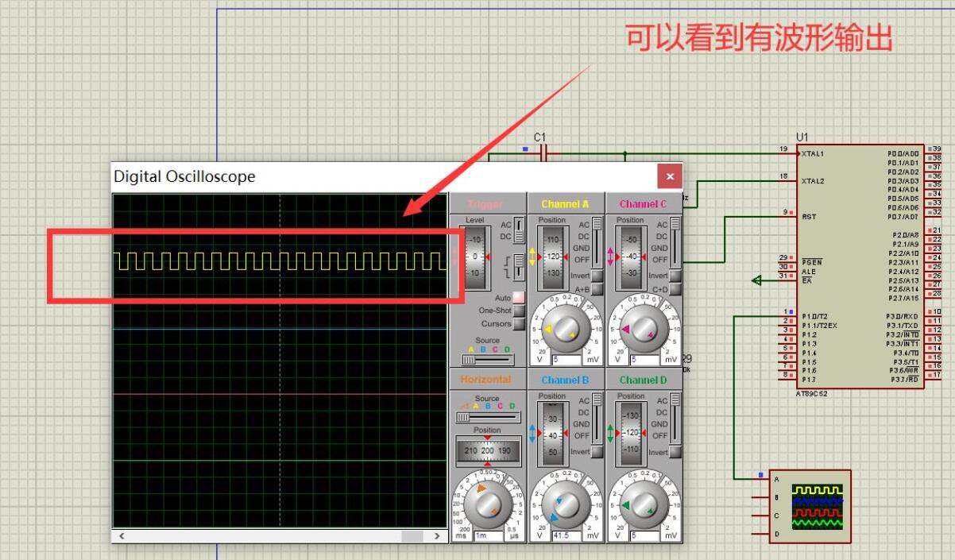955x560 pixels.
Task: Click the P3.0/RXD pin label
Action: point(903,316)
